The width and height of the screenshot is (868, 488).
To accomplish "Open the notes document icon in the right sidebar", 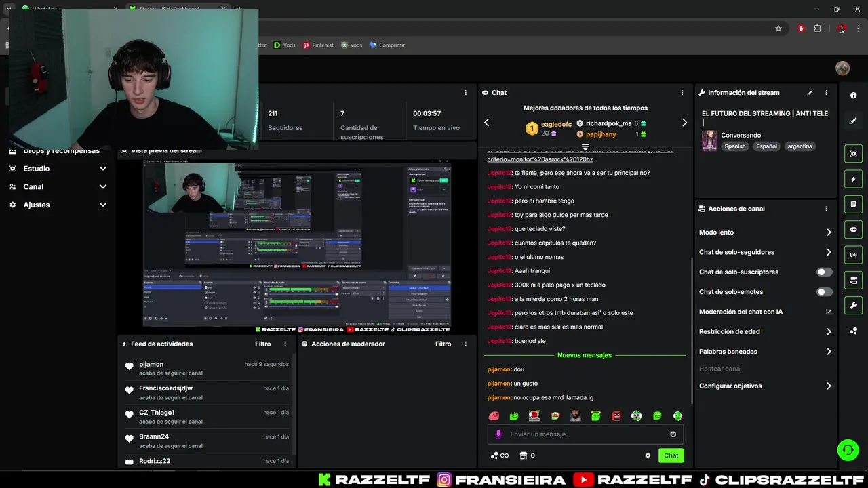I will (853, 204).
